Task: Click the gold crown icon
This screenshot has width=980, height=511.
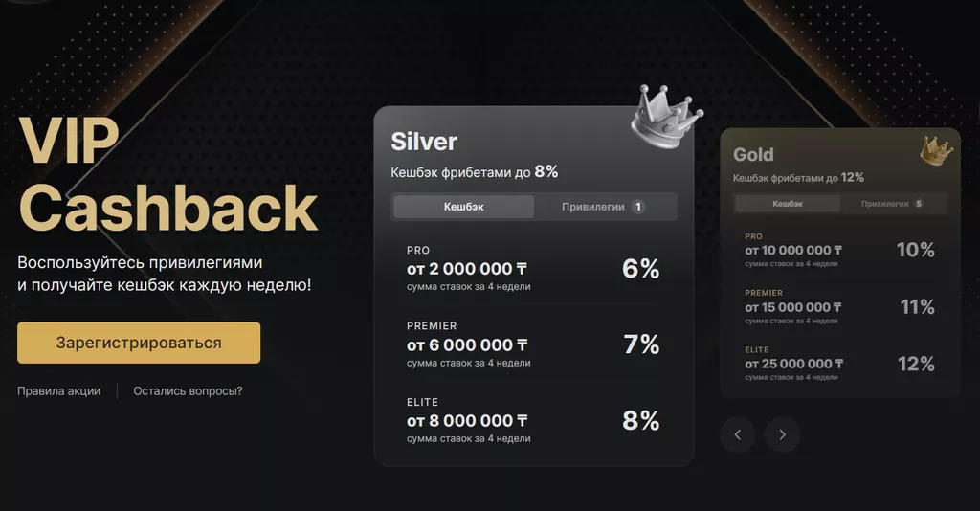Action: [935, 149]
